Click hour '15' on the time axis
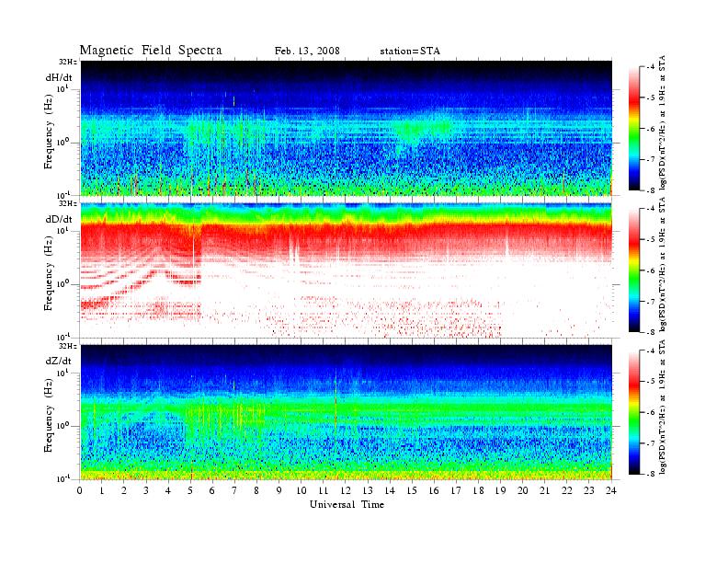The width and height of the screenshot is (728, 563). pos(412,490)
